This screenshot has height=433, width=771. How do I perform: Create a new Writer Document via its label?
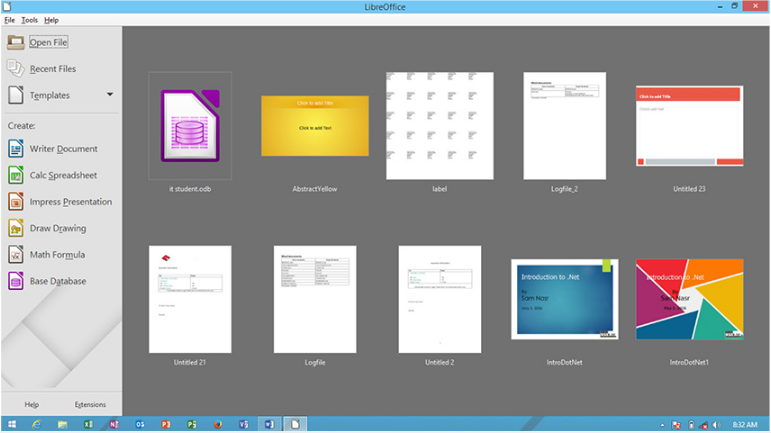(x=63, y=148)
